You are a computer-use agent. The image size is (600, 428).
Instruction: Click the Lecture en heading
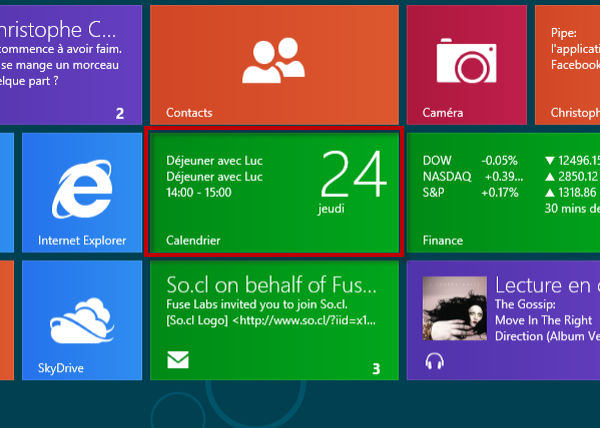coord(548,285)
